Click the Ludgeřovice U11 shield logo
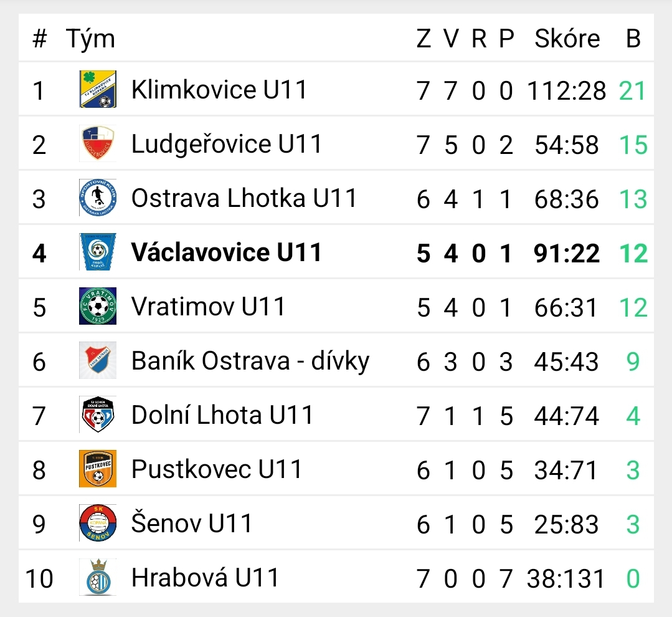Image resolution: width=672 pixels, height=617 pixels. 98,143
